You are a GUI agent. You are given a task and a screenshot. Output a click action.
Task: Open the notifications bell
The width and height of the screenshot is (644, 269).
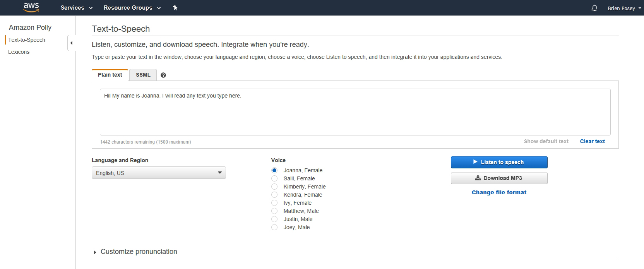coord(594,8)
